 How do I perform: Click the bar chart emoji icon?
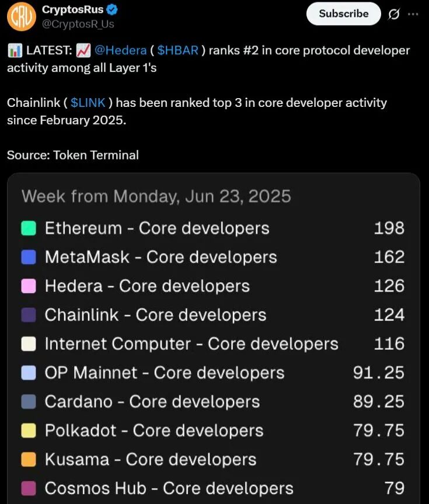(15, 50)
